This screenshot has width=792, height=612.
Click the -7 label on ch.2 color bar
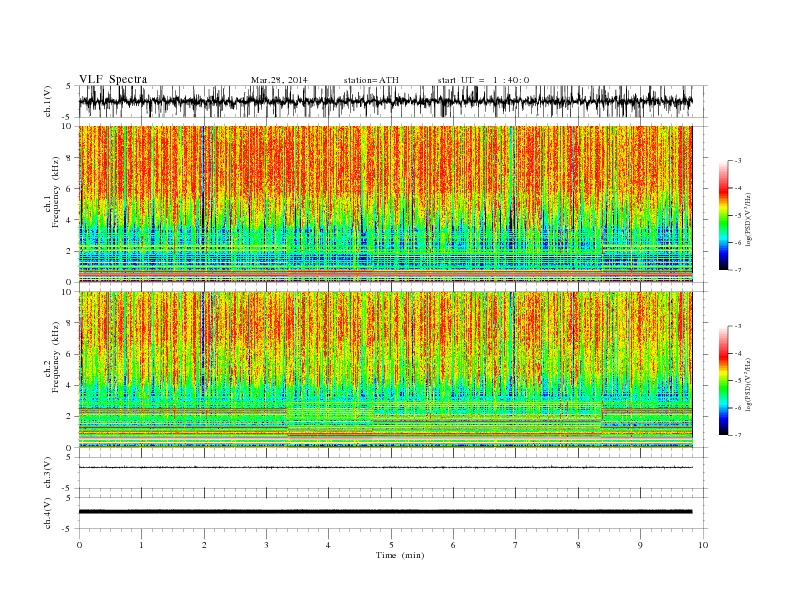[x=738, y=435]
